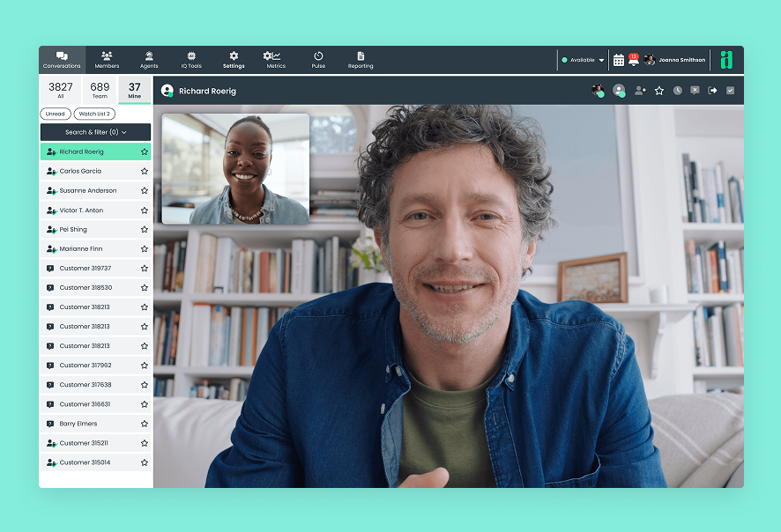Open the calendar icon in the top bar
The image size is (781, 532).
coord(618,60)
